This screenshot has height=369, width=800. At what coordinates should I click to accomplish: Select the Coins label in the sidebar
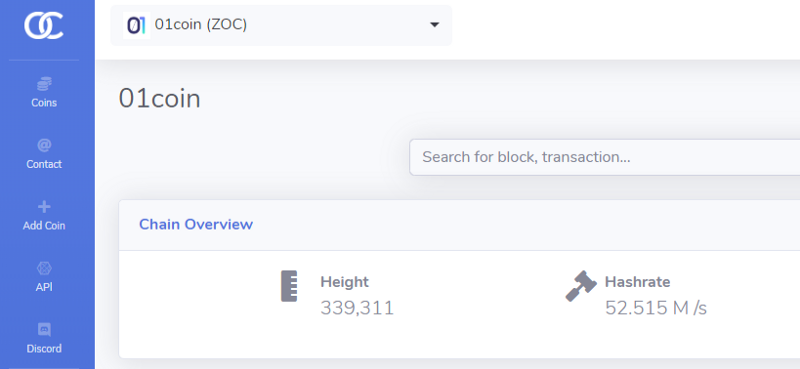coord(44,103)
